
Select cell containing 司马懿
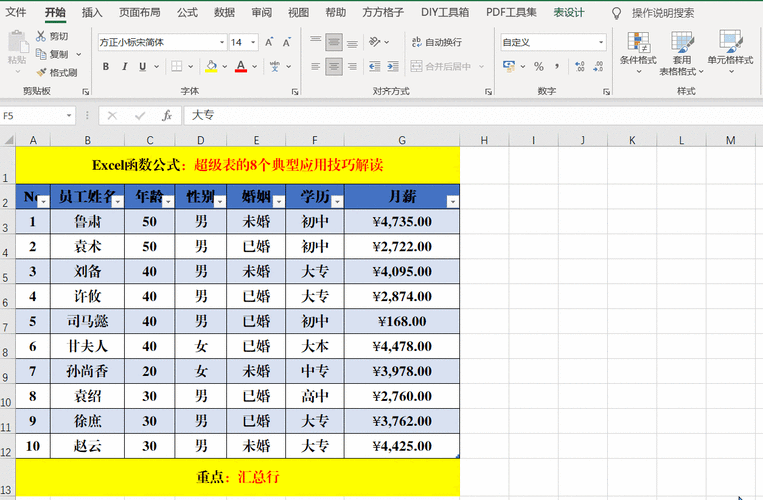(88, 321)
